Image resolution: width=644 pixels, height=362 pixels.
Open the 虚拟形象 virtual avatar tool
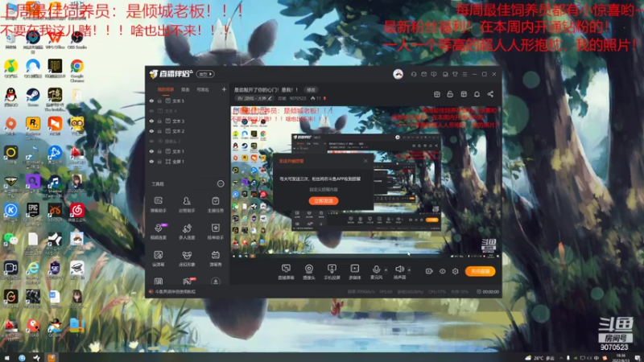(187, 258)
